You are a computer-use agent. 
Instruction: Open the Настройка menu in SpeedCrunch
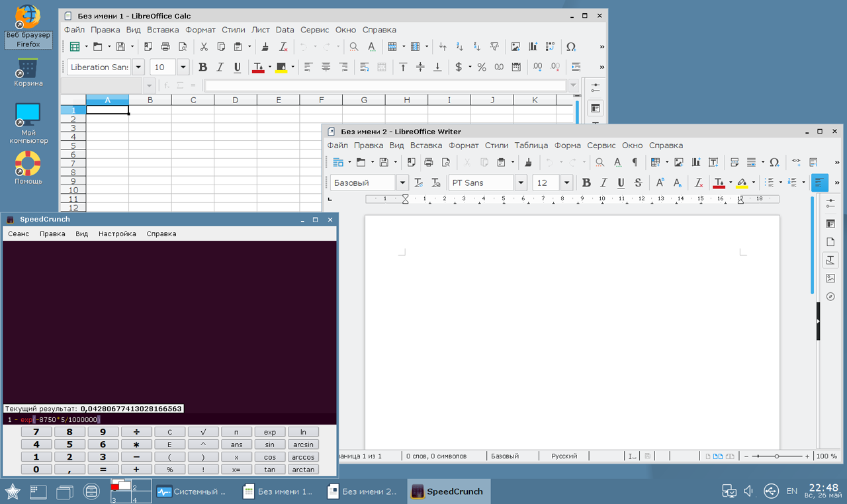tap(117, 233)
